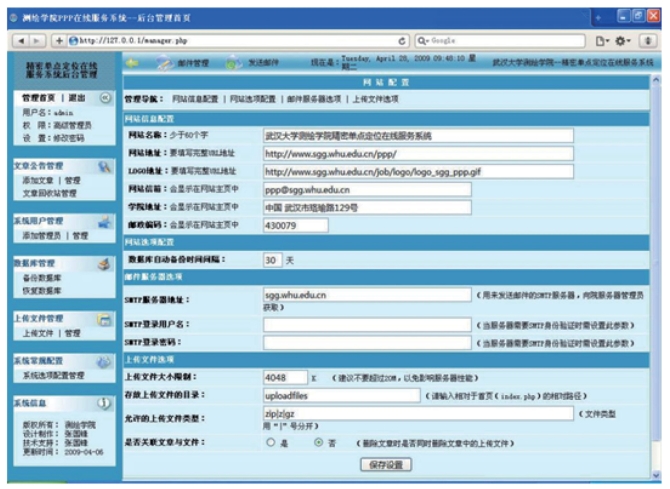Select 否 radio for 关联文章与文件
This screenshot has height=489, width=670.
[x=318, y=442]
